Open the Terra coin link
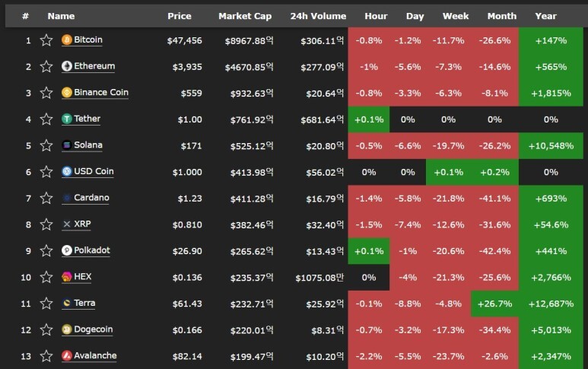 pyautogui.click(x=84, y=303)
